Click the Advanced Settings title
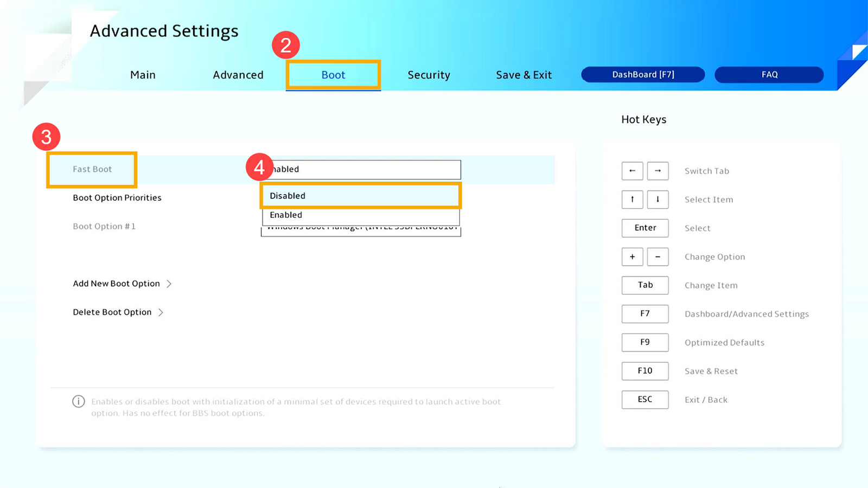The width and height of the screenshot is (868, 488). [164, 31]
